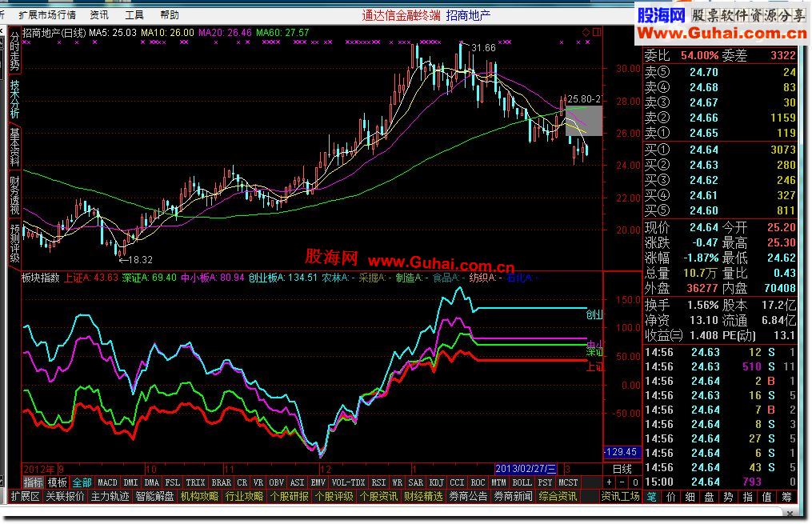The width and height of the screenshot is (812, 524).
Task: Open the 行业攻略 bottom tab
Action: (245, 497)
